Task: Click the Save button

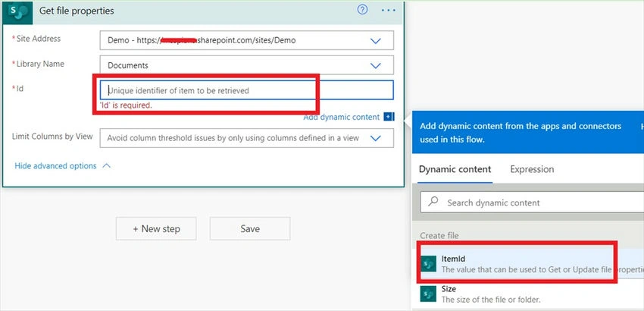Action: (250, 229)
